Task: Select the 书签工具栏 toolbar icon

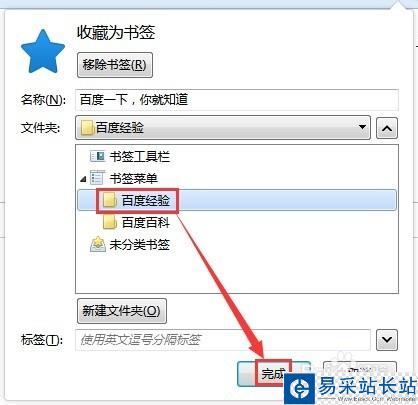Action: (x=97, y=156)
